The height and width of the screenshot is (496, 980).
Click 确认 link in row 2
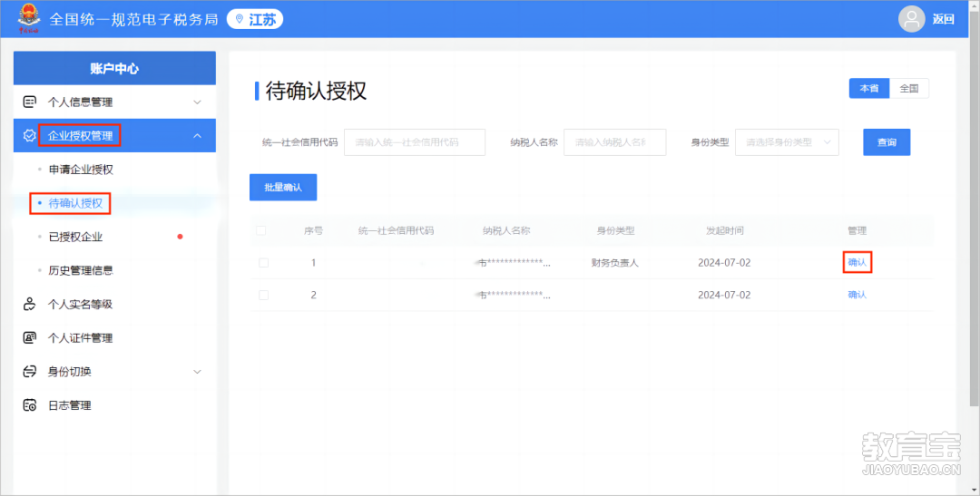[857, 295]
